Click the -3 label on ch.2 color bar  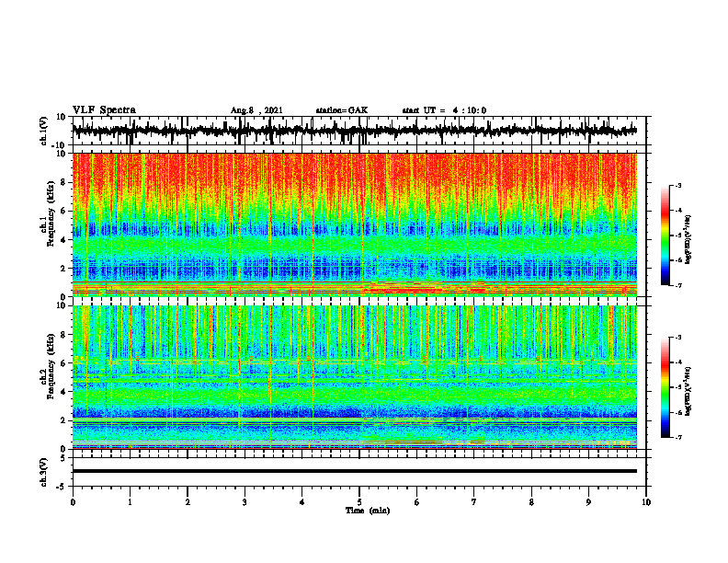pos(678,338)
